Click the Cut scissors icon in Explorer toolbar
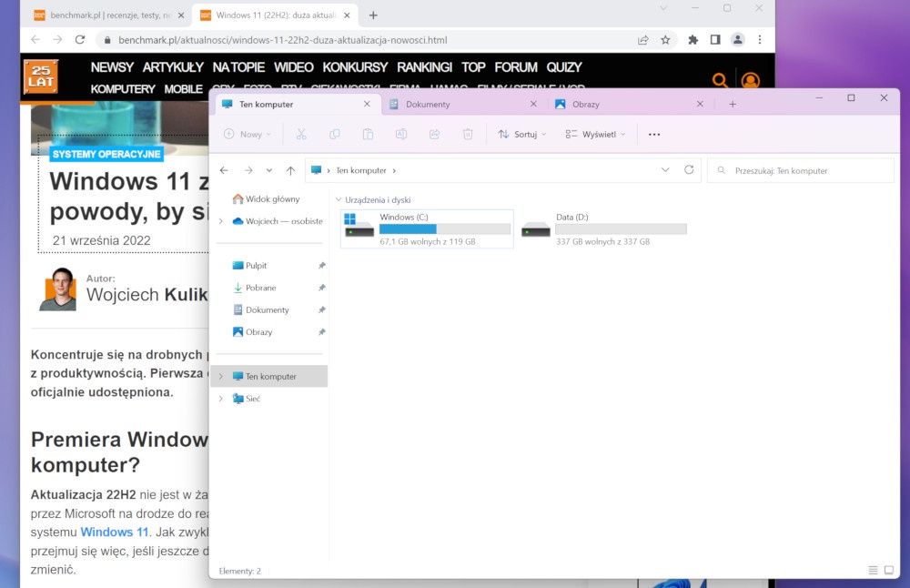Image resolution: width=910 pixels, height=588 pixels. tap(300, 134)
